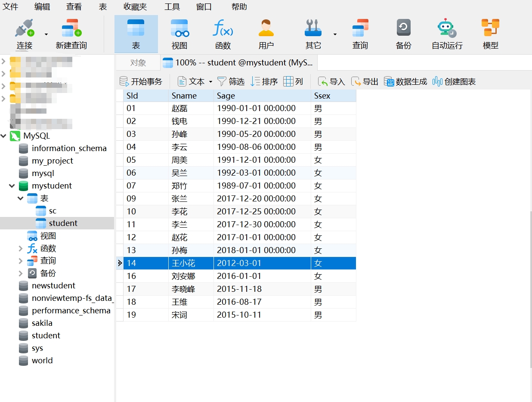Select the sc table in the tree
Viewport: 532px width, 402px height.
53,211
